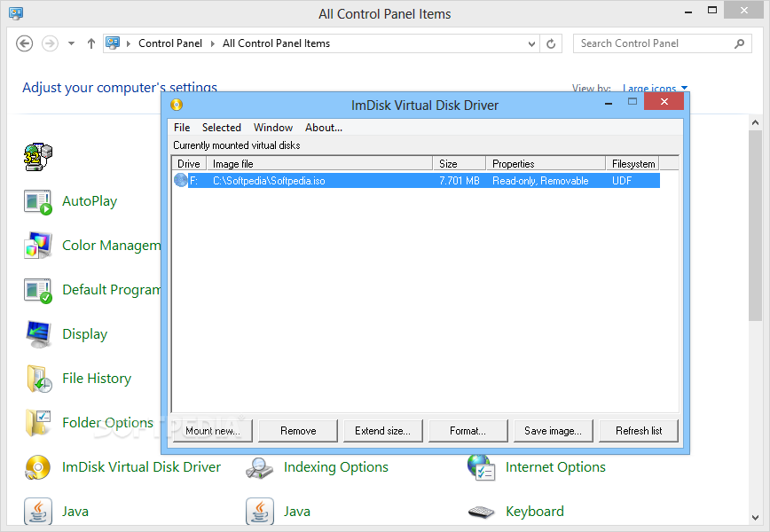Click the search magnifier in Control Panel

739,43
